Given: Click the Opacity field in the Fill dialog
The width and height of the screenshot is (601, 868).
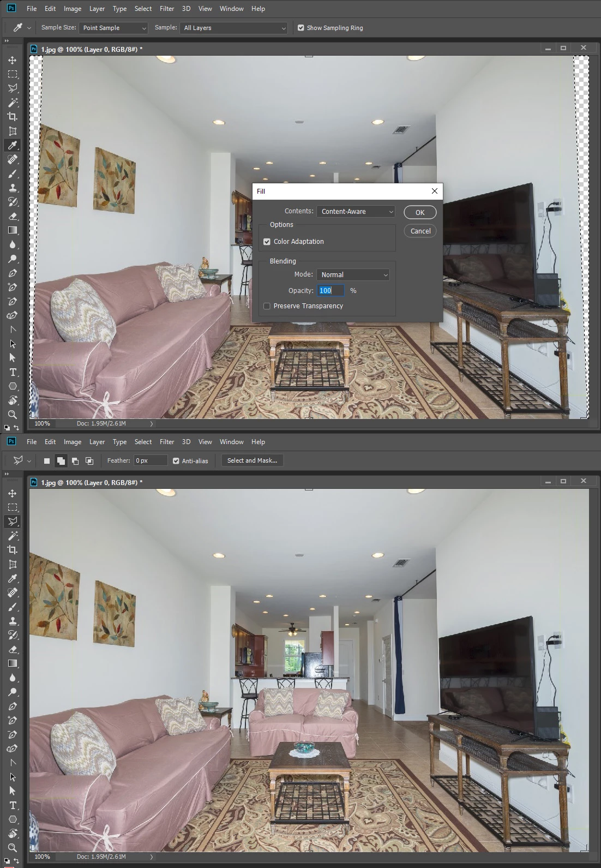Looking at the screenshot, I should [330, 291].
